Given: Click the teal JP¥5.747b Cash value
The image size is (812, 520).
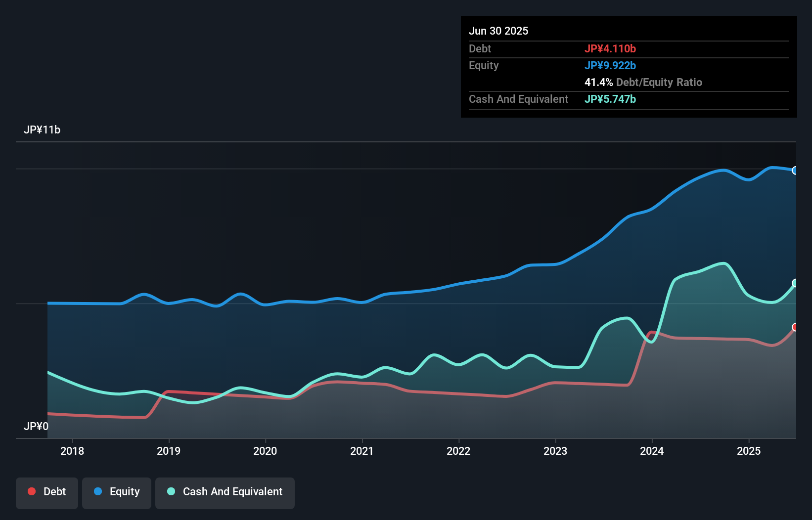Looking at the screenshot, I should point(610,99).
